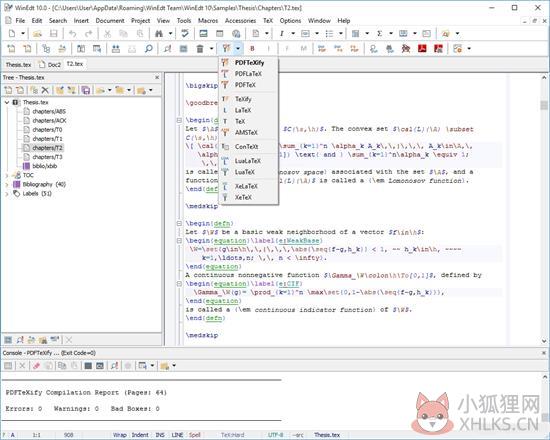This screenshot has height=440, width=550.
Task: Toggle INS insert mode in status bar
Action: [160, 435]
